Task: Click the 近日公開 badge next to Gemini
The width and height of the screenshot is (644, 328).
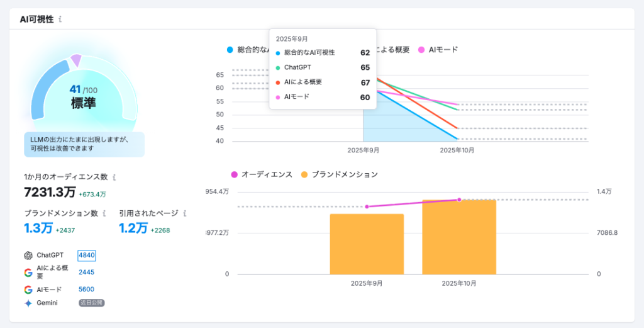Action: tap(92, 303)
